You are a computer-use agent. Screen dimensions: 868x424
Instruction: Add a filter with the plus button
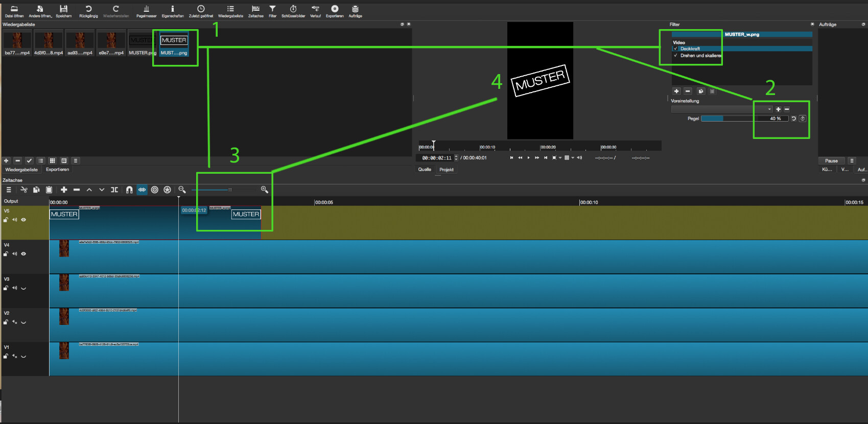click(676, 91)
